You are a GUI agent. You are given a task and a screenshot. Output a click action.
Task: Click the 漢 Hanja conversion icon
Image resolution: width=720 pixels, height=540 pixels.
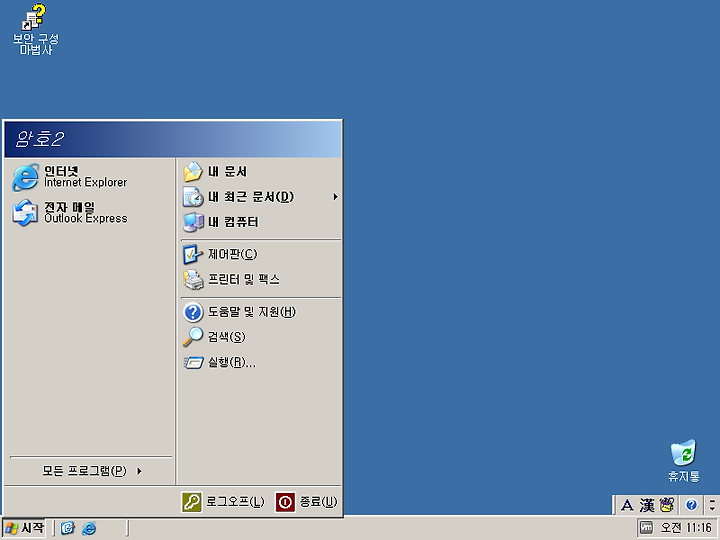[x=647, y=506]
